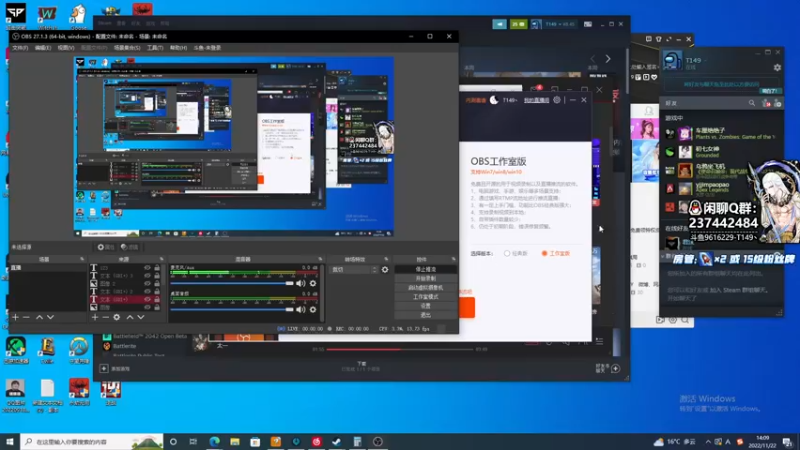
Task: Open friend playing Grounded
Action: 722,152
